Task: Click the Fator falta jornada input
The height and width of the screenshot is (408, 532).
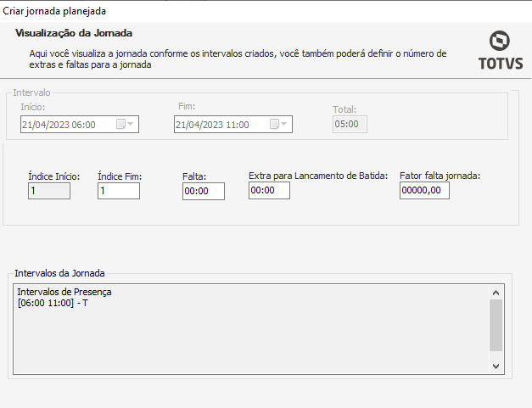Action: 424,191
